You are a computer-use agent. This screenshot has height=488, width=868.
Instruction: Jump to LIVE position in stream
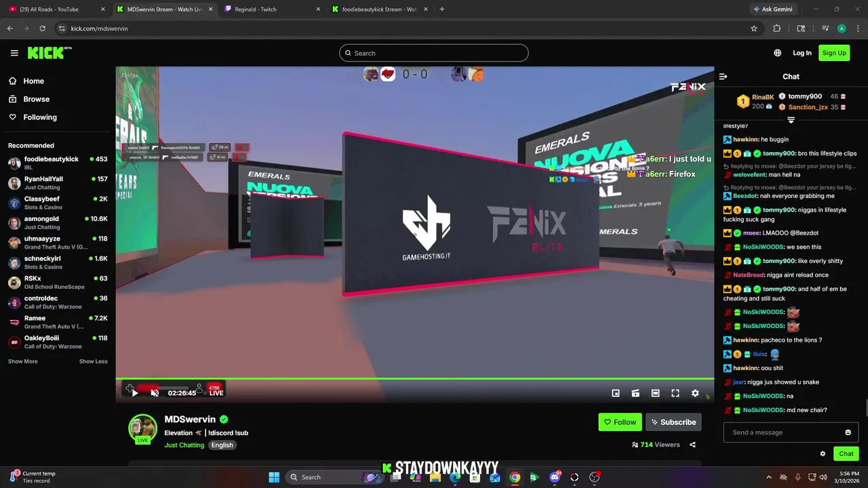coord(216,393)
